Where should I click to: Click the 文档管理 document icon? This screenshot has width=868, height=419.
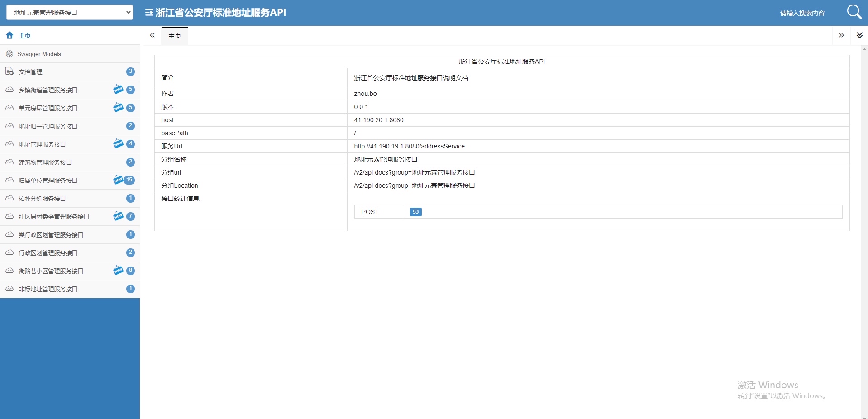click(10, 71)
